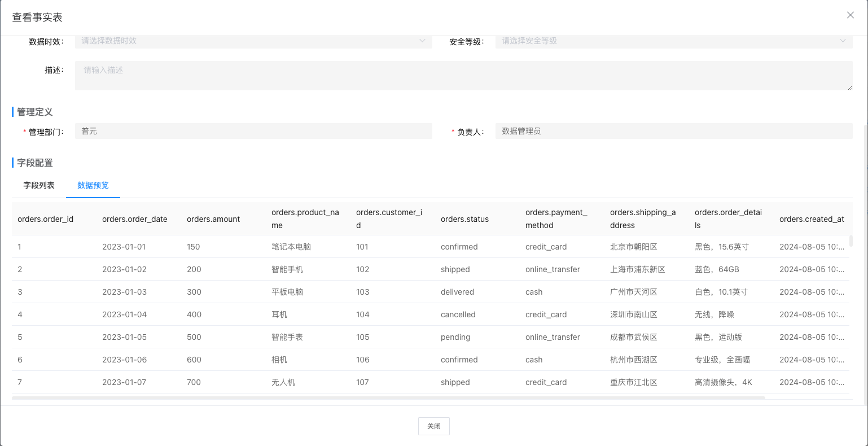Click the 成都市武侯区 shipping address cell
This screenshot has height=446, width=868.
pos(633,337)
